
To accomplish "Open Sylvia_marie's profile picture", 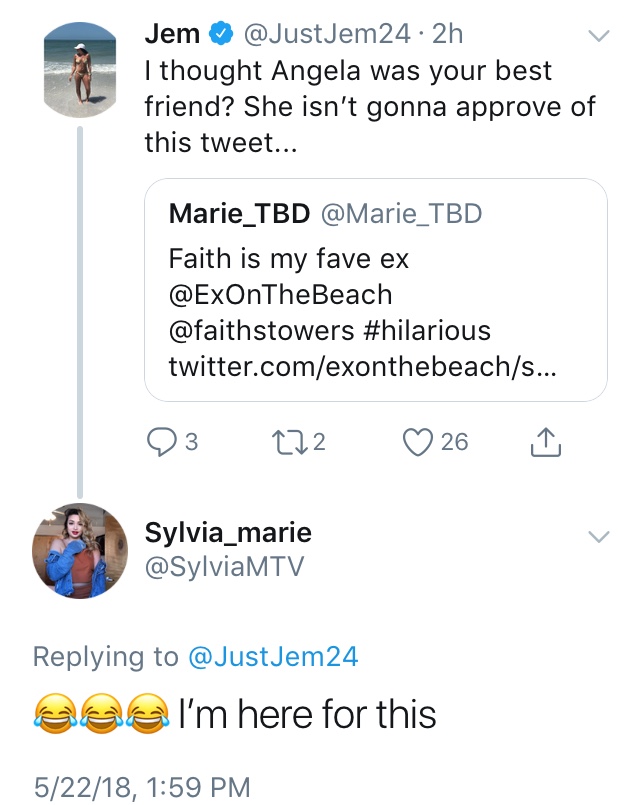I will click(x=80, y=550).
